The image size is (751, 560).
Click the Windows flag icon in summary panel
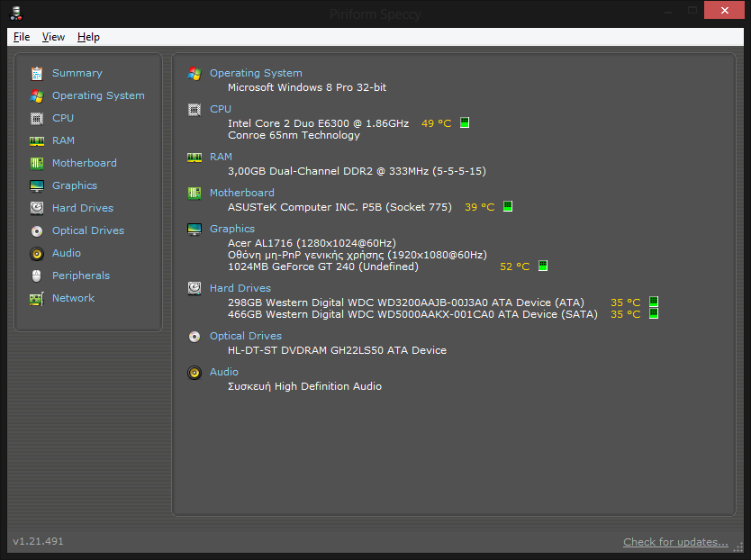coord(195,73)
